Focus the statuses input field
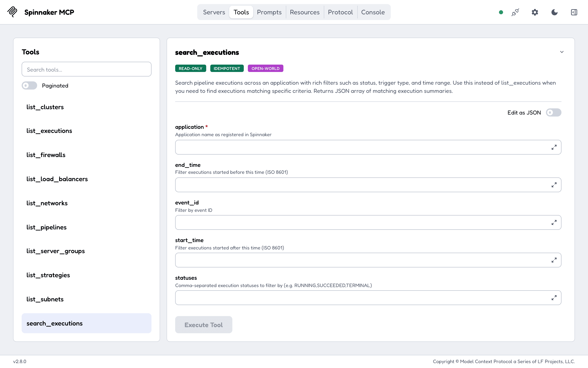Screen dimensions: 588x368 pyautogui.click(x=368, y=298)
